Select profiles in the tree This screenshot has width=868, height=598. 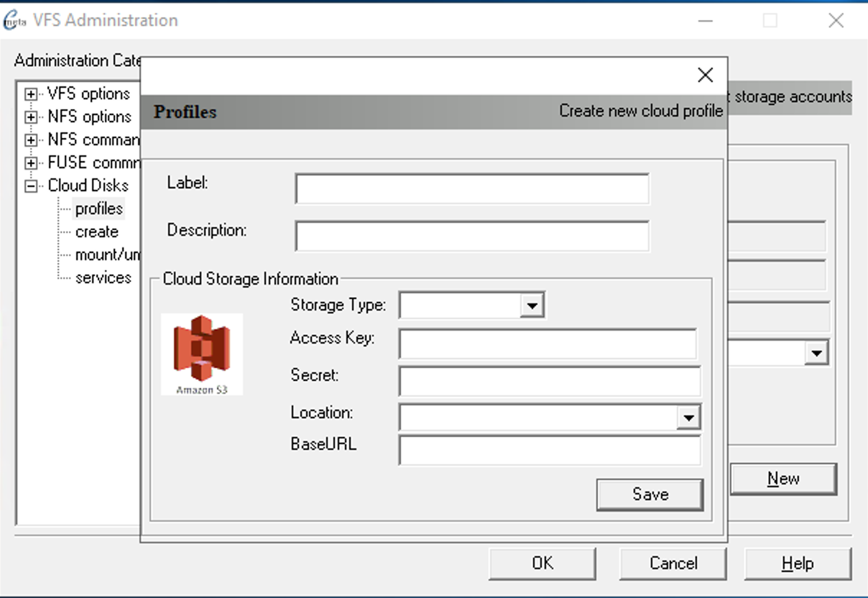(99, 208)
